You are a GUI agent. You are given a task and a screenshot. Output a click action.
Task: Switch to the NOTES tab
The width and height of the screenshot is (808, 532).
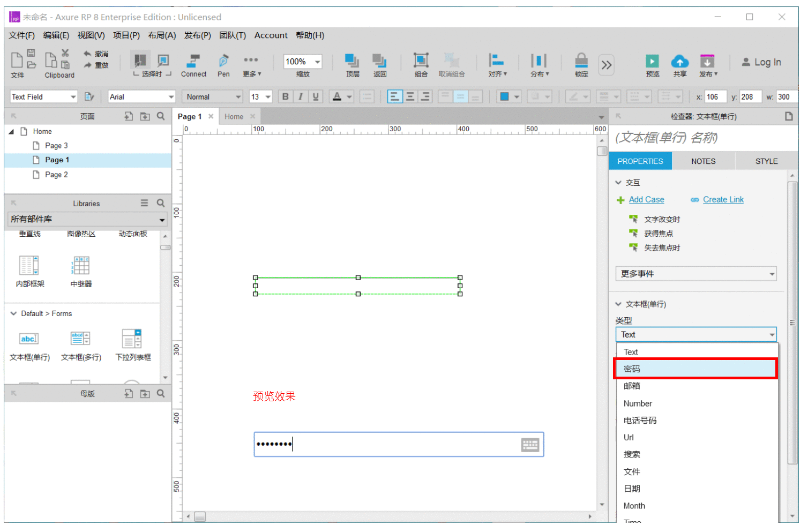[x=703, y=161]
